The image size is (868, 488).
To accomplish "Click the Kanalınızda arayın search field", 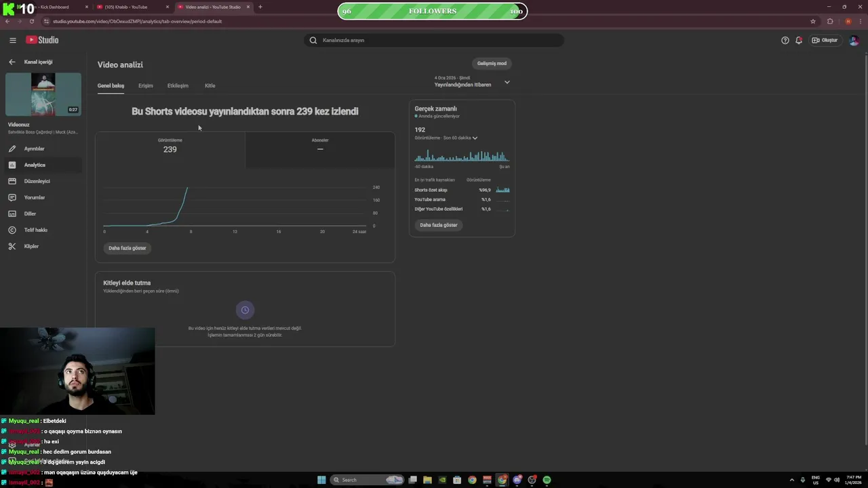I will pyautogui.click(x=434, y=40).
